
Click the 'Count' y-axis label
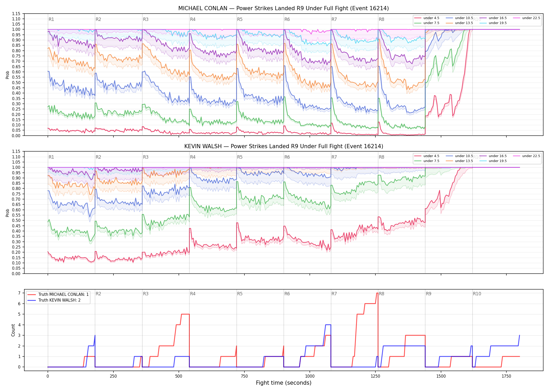[13, 330]
